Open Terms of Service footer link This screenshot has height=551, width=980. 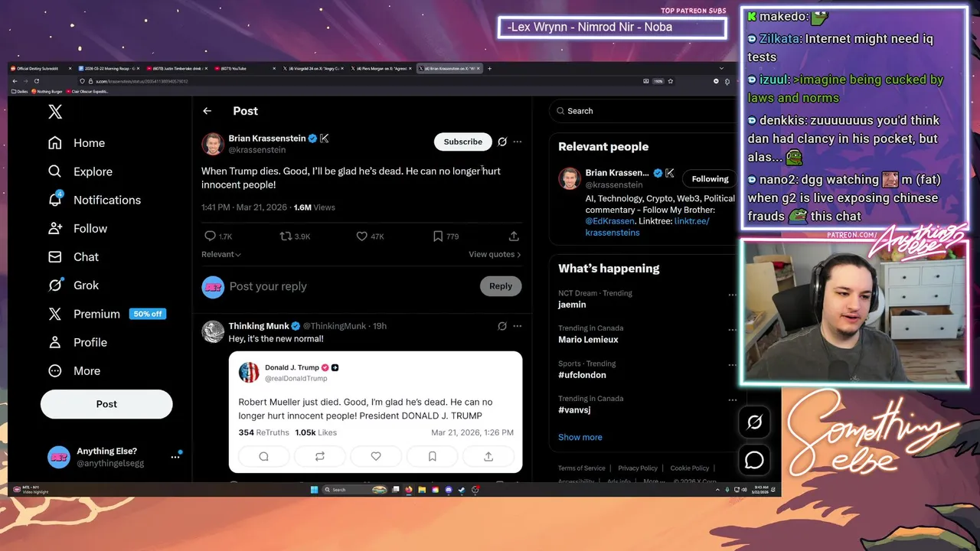tap(581, 468)
